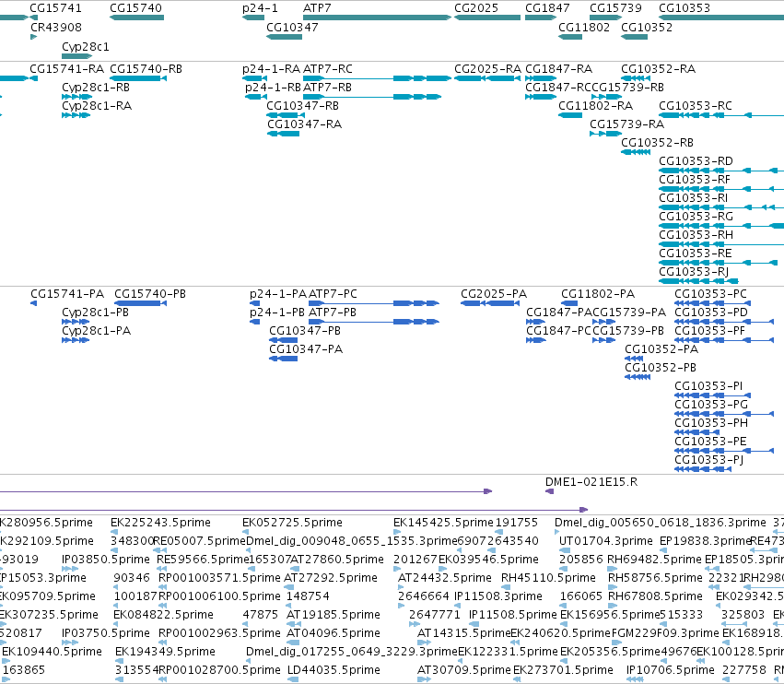Click the EK052725.5prime EST label
This screenshot has width=784, height=684.
point(292,523)
